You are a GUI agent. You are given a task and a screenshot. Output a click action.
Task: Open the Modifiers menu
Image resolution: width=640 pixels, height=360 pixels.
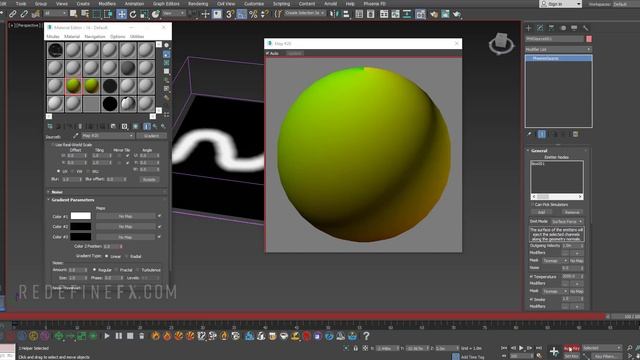coord(107,4)
